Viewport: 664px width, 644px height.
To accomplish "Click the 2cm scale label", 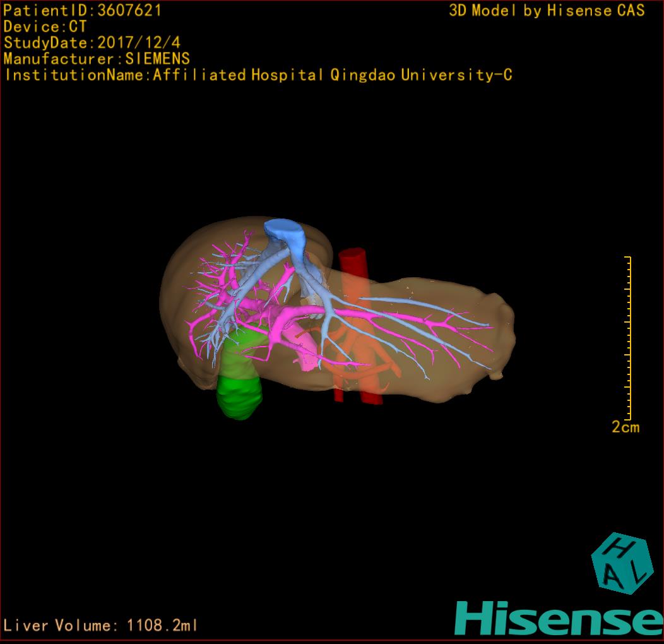I will [x=625, y=427].
